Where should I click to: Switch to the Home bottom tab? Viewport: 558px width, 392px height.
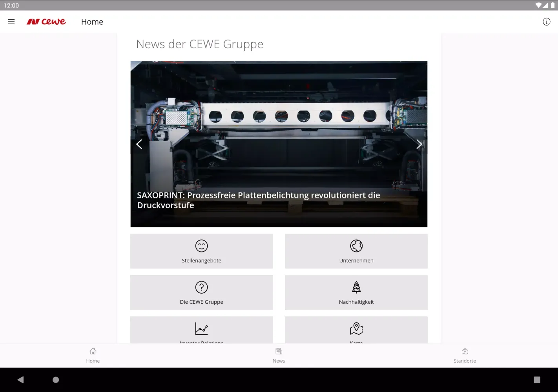(x=93, y=355)
